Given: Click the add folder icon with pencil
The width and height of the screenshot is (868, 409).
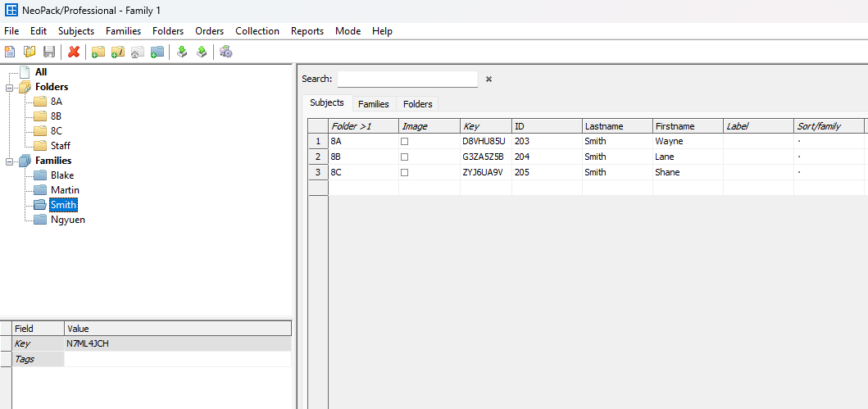Looking at the screenshot, I should tap(117, 52).
